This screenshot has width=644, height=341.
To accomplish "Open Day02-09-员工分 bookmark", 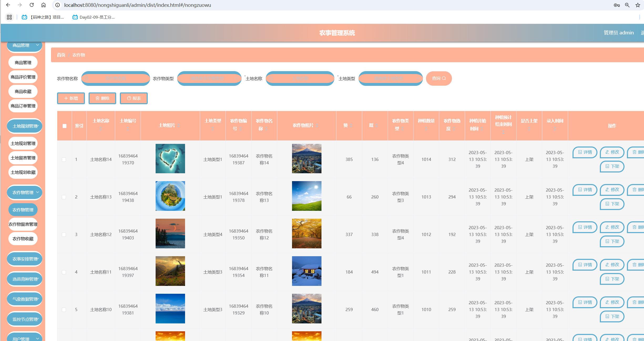I will point(94,17).
